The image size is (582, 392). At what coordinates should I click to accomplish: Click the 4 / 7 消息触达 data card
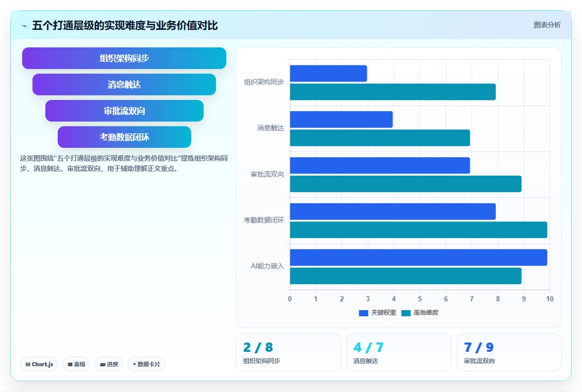point(398,352)
